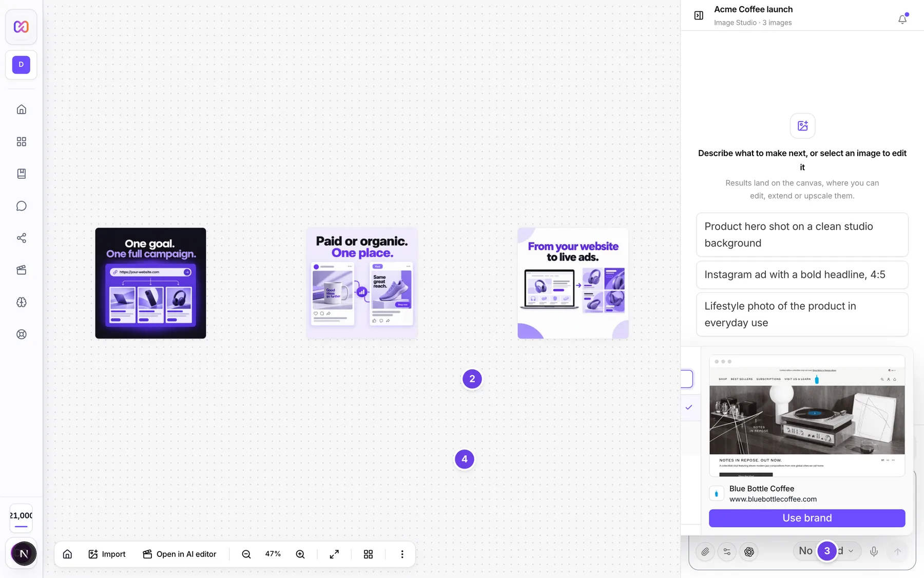Screen dimensions: 924x578
Task: Click the Use brand button
Action: tap(807, 518)
